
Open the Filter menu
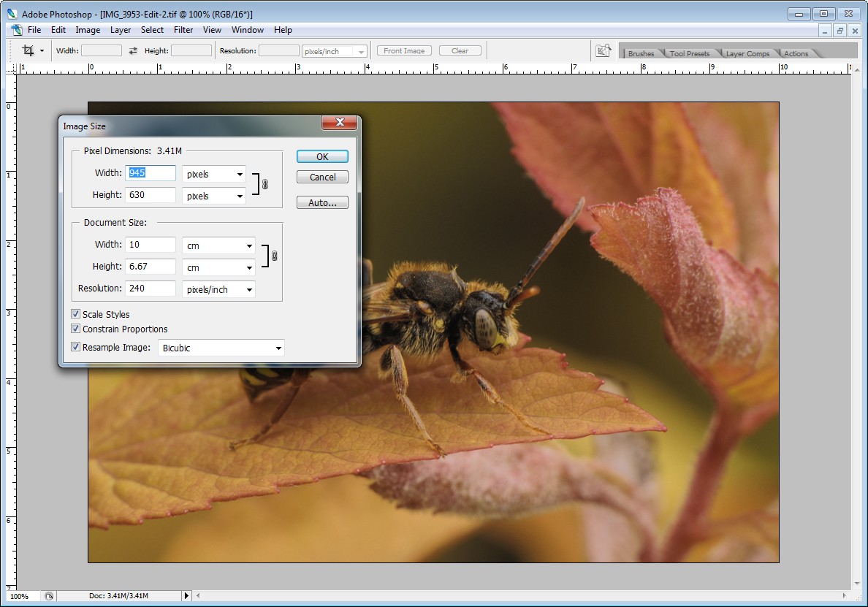point(183,30)
